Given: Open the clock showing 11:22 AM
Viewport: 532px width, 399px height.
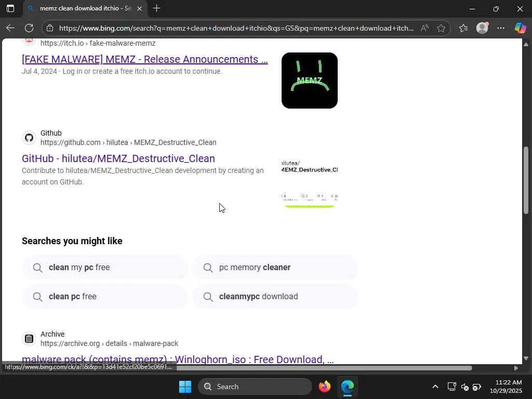Looking at the screenshot, I should 506,387.
